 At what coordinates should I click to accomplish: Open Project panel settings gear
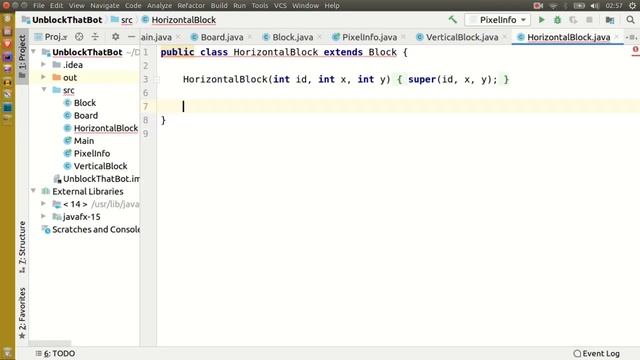click(116, 37)
